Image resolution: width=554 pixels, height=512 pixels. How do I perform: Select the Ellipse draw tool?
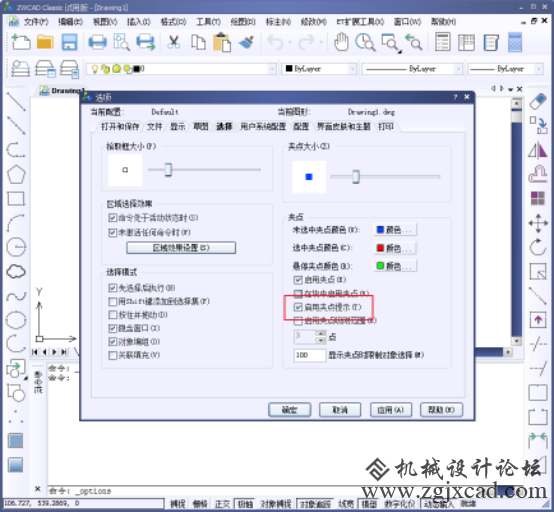16,320
